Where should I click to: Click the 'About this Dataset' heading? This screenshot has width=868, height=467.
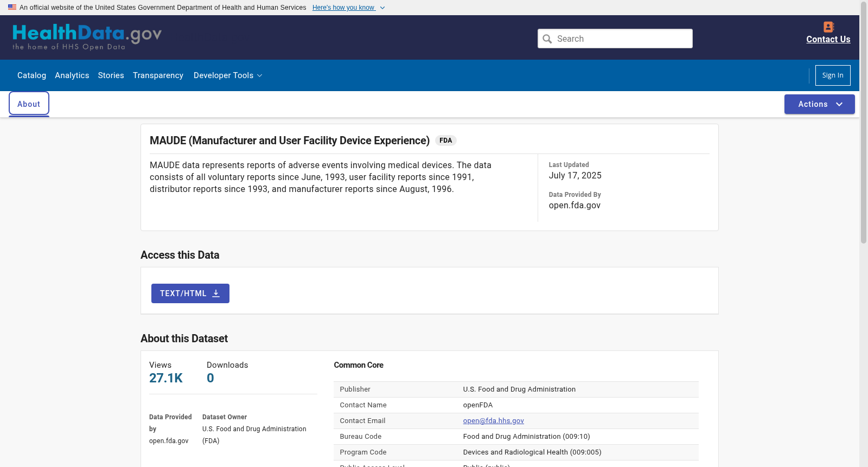tap(184, 338)
